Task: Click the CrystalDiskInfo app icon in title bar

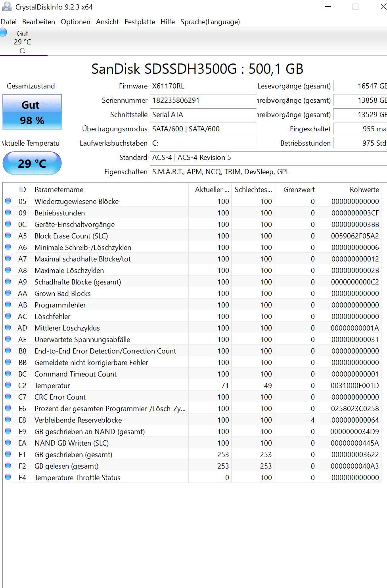Action: point(7,6)
